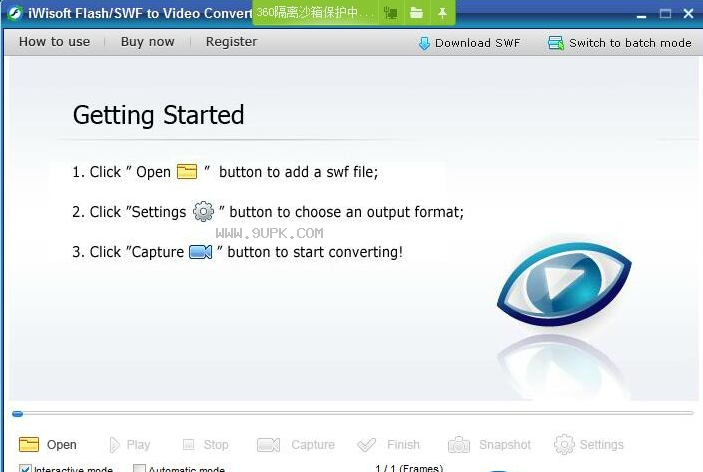Click the Open button label
The width and height of the screenshot is (703, 472).
61,445
